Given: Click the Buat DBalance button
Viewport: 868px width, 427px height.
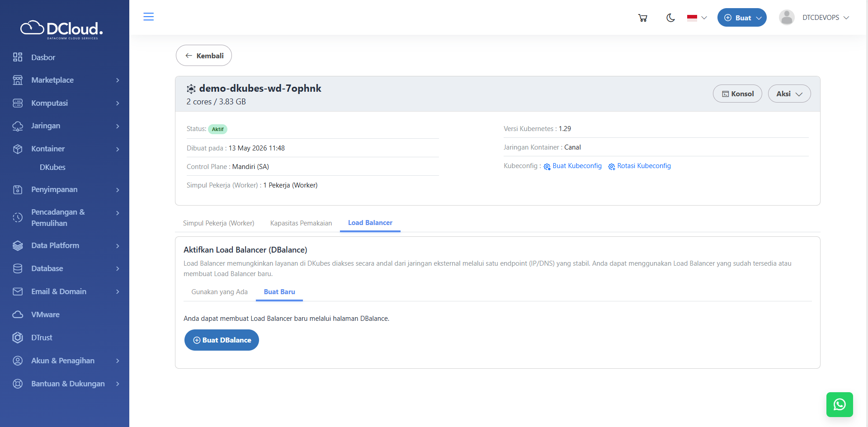Looking at the screenshot, I should 222,340.
